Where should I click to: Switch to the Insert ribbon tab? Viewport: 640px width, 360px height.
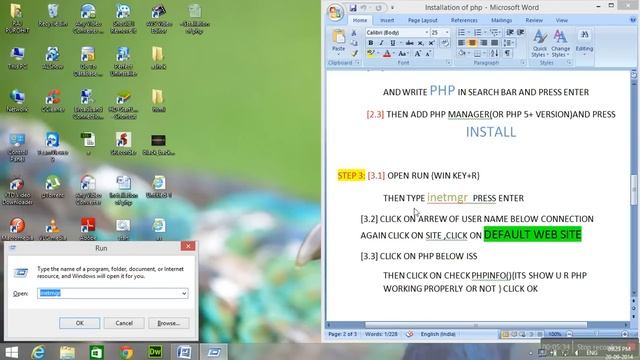pyautogui.click(x=387, y=20)
